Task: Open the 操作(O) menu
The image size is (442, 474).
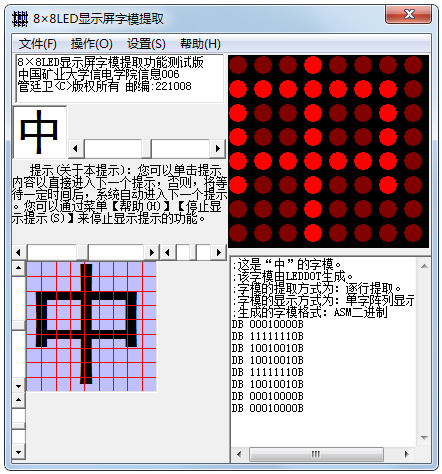Action: click(x=92, y=44)
